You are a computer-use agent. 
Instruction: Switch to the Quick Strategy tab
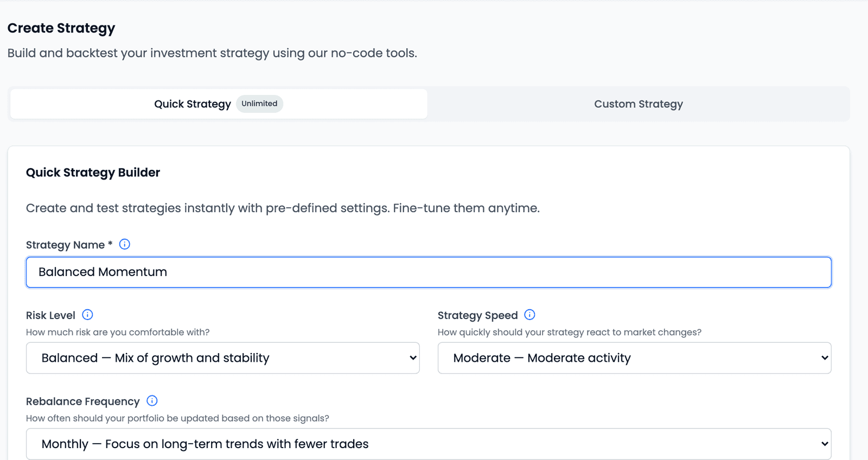click(x=219, y=104)
